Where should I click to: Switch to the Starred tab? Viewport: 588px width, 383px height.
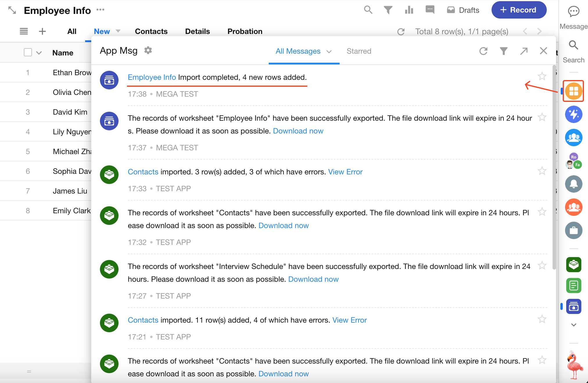tap(359, 51)
